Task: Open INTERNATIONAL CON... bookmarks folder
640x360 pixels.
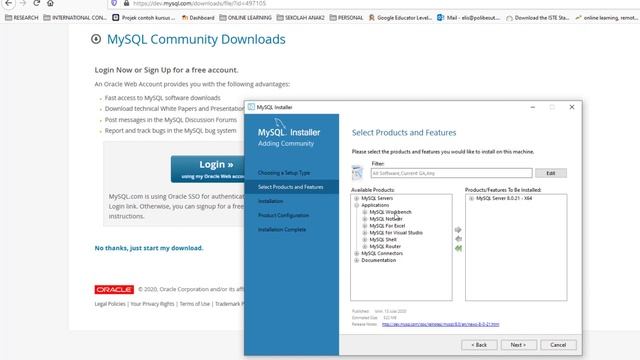Action: tap(75, 18)
